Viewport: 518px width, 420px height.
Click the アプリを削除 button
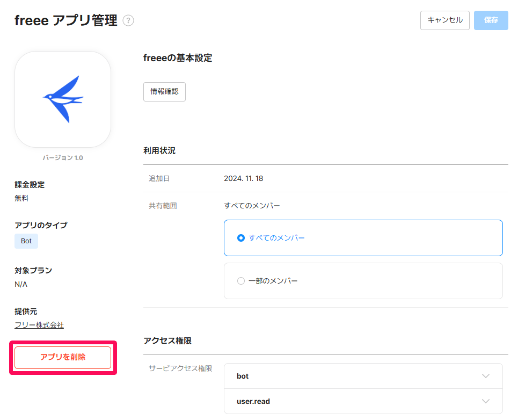pyautogui.click(x=63, y=357)
